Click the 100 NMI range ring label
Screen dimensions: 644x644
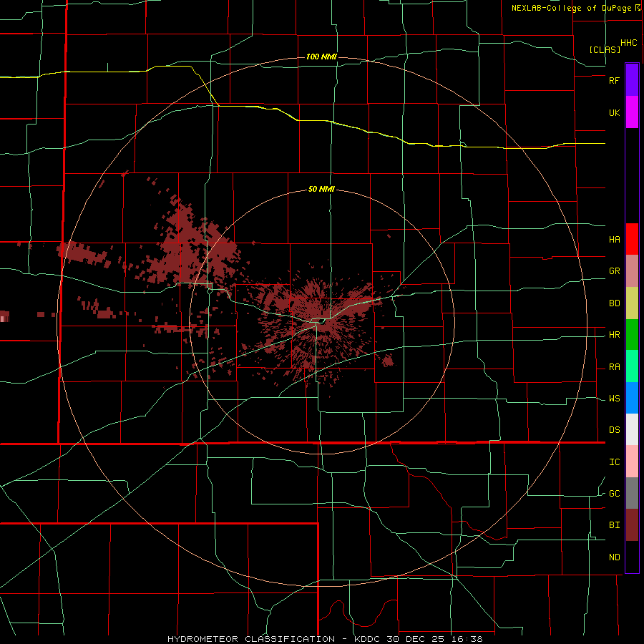tap(321, 57)
